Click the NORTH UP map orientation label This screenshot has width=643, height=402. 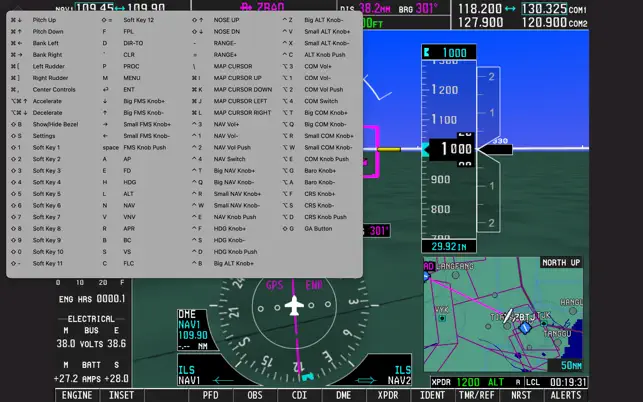click(x=561, y=263)
